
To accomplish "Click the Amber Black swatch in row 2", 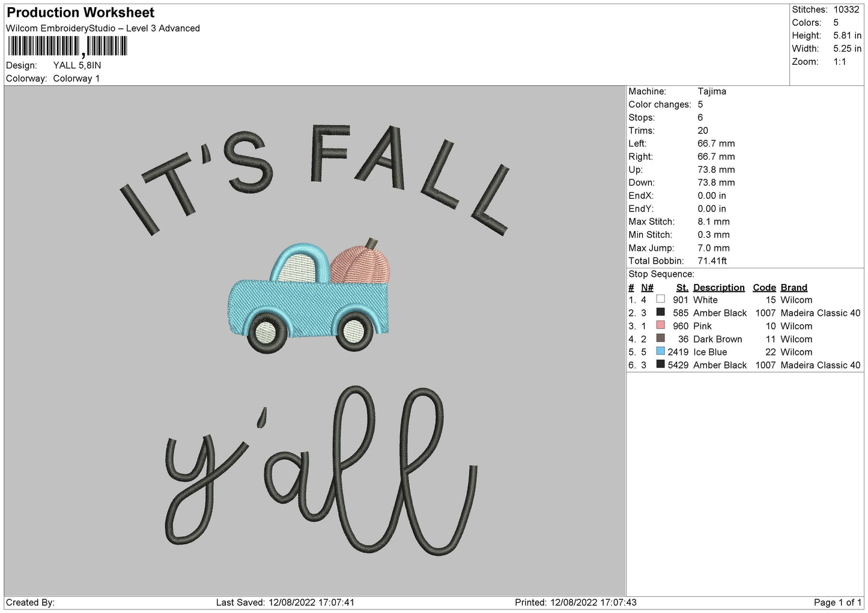I will [661, 312].
